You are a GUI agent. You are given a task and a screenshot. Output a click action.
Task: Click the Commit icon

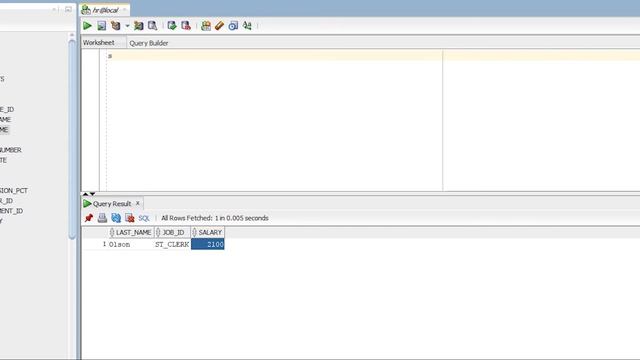tap(172, 26)
